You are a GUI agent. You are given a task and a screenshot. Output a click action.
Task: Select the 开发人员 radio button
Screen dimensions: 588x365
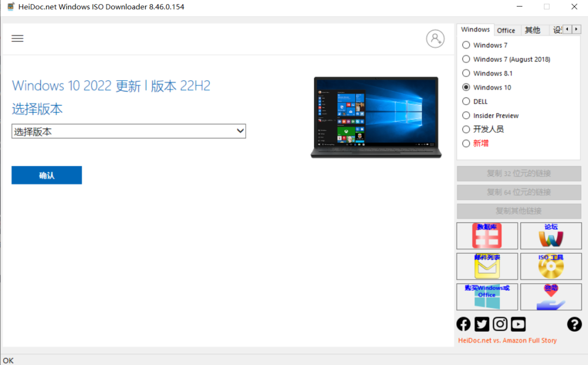[x=465, y=130]
